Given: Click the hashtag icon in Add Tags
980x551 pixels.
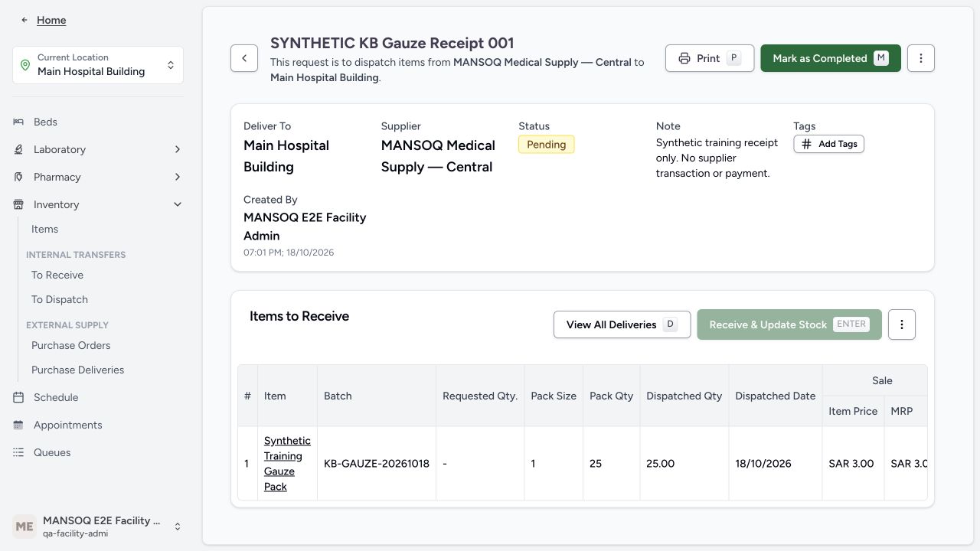Looking at the screenshot, I should coord(806,144).
